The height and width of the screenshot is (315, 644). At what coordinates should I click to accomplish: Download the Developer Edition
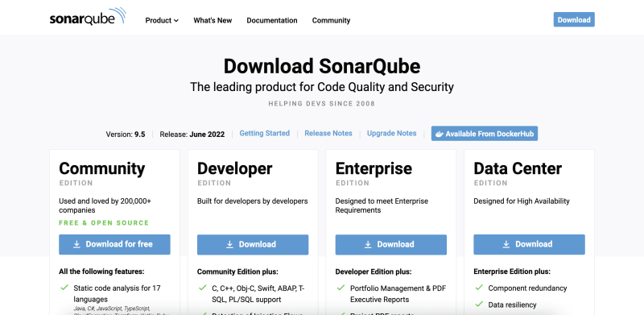coord(253,244)
